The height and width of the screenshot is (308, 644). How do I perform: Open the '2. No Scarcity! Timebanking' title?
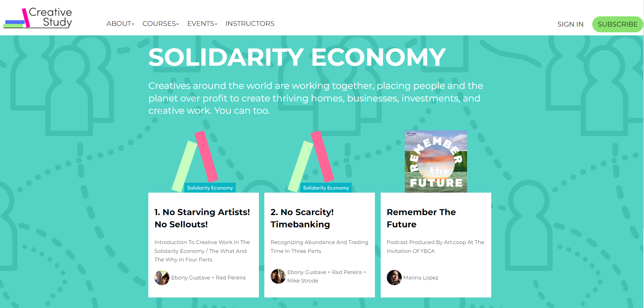[302, 218]
